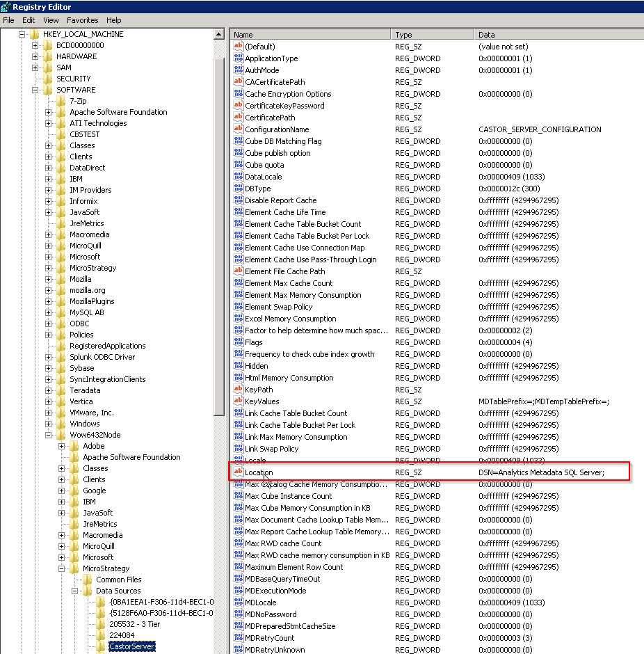Image resolution: width=644 pixels, height=654 pixels.
Task: Click the DWORD icon beside DBType
Action: point(238,189)
